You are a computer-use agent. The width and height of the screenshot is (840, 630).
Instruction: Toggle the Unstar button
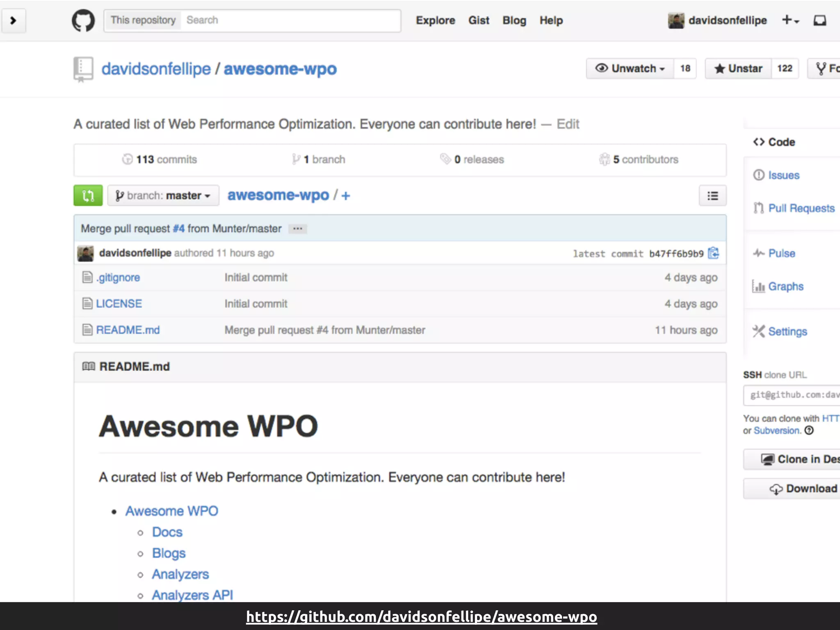tap(738, 68)
